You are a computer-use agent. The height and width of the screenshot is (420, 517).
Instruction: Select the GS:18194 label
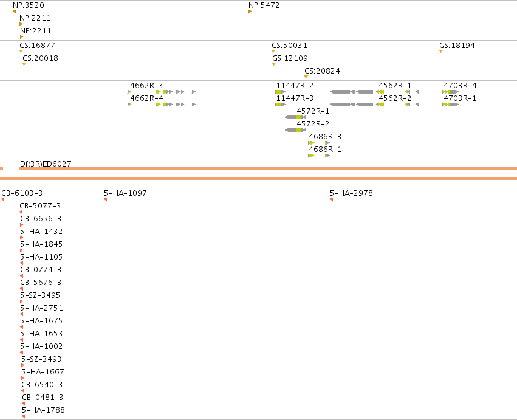[457, 45]
